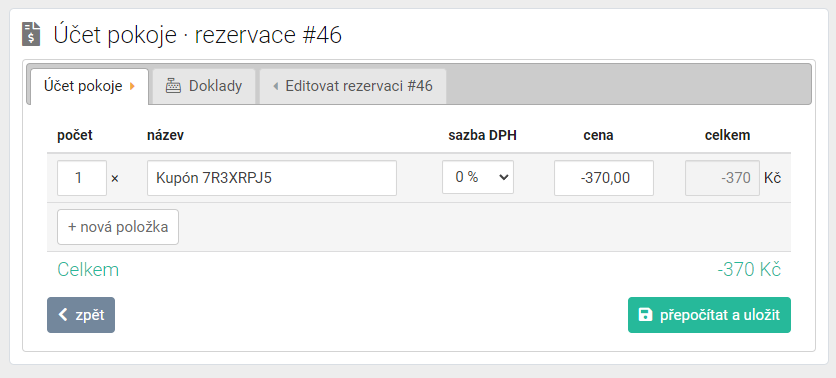Click the floppy disk save icon
This screenshot has height=378, width=836.
coord(645,315)
